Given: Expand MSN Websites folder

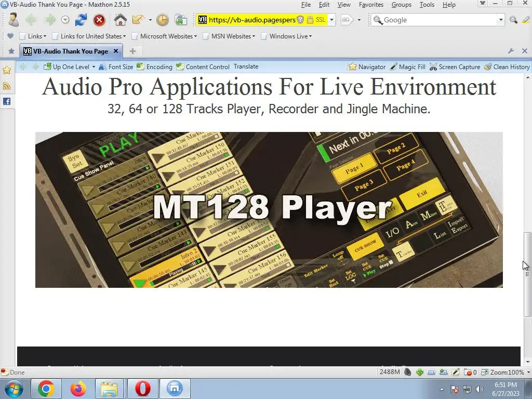Looking at the screenshot, I should point(229,36).
